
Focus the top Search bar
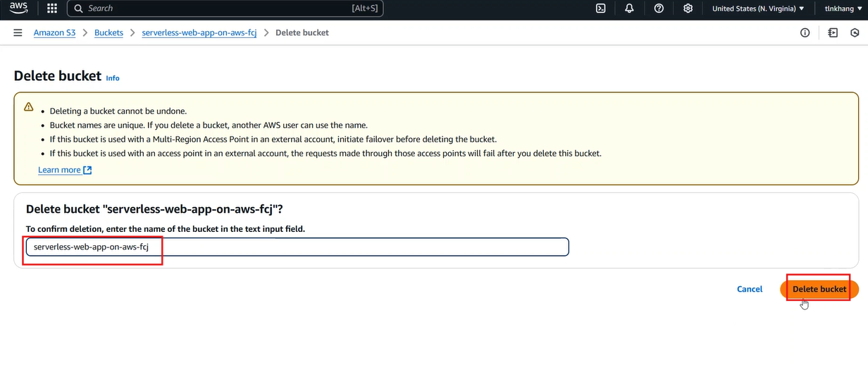point(225,8)
